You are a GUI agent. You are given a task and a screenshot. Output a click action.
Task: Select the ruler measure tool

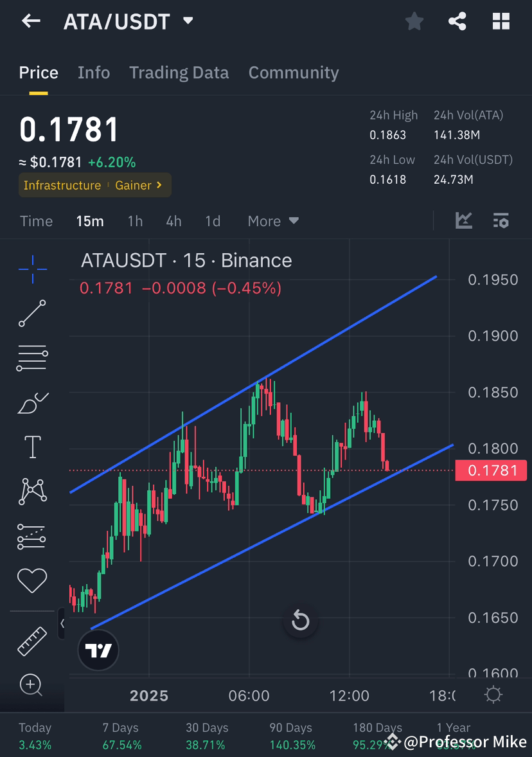click(33, 641)
